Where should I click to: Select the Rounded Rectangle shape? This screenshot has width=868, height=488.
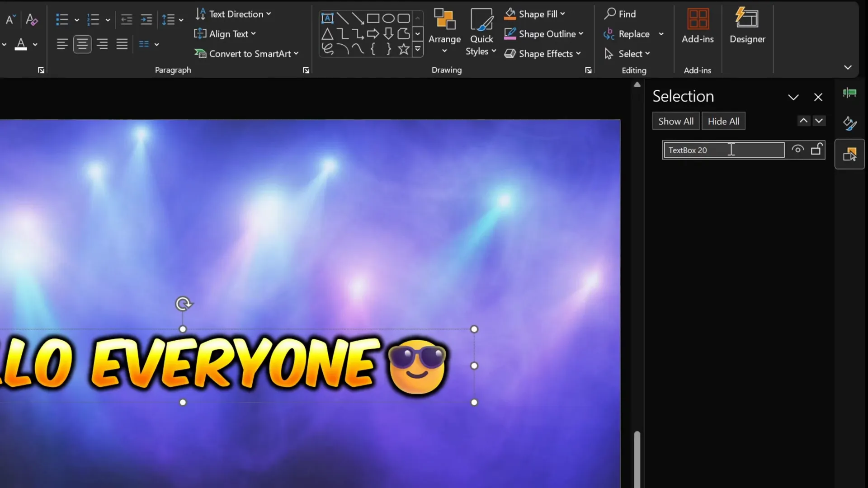404,19
